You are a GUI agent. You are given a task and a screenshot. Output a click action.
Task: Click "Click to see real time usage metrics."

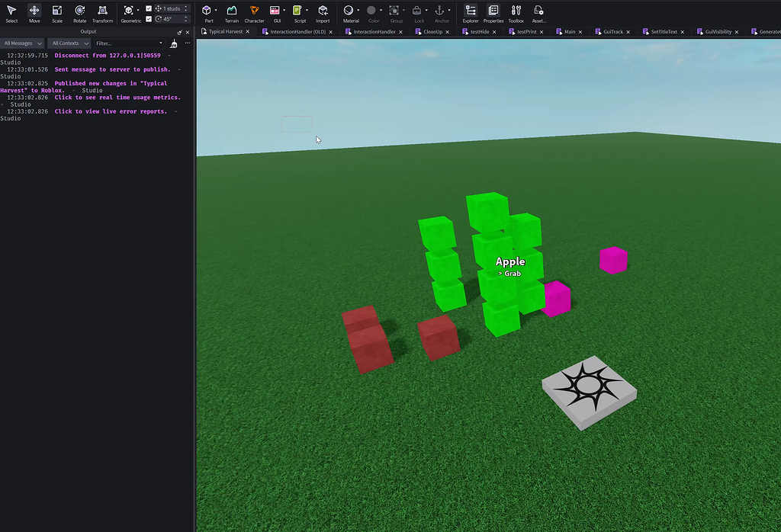(x=117, y=98)
